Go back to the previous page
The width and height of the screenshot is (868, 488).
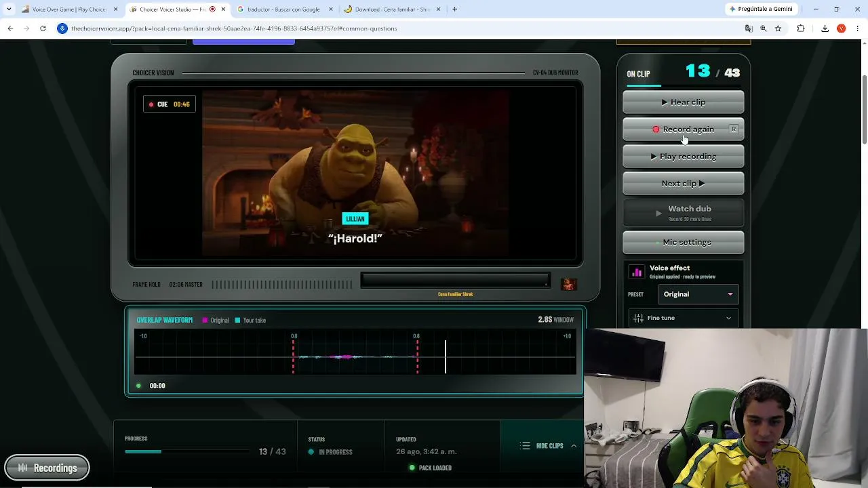click(10, 28)
